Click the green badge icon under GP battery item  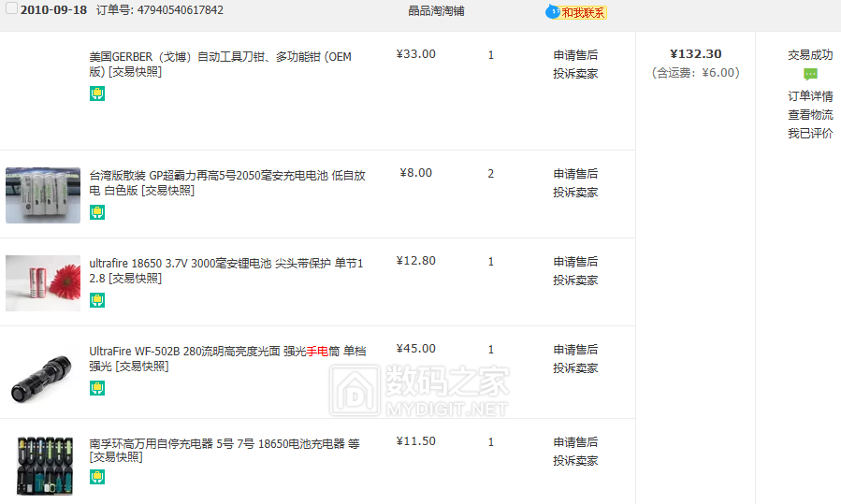pyautogui.click(x=97, y=212)
